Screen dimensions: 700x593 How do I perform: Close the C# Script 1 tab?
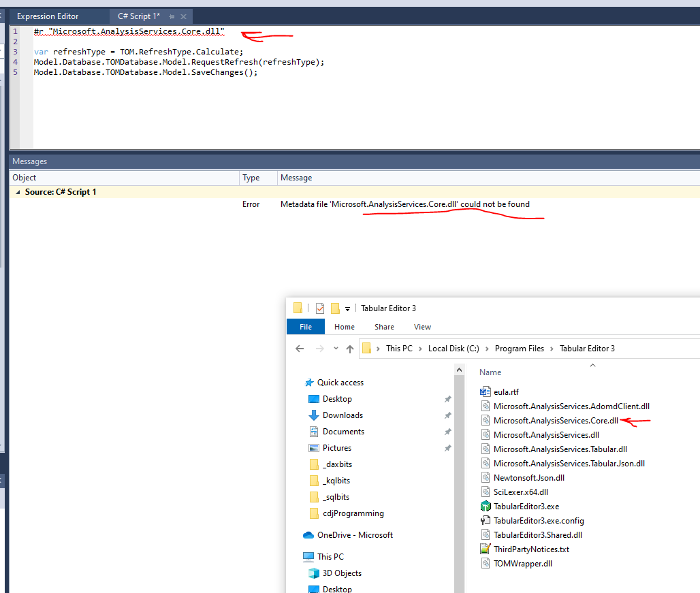tap(183, 16)
